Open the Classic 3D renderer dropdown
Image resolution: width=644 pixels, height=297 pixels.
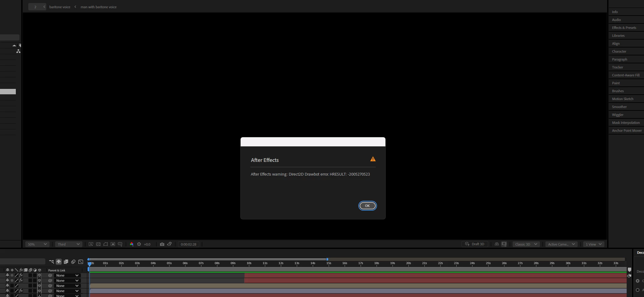point(526,244)
